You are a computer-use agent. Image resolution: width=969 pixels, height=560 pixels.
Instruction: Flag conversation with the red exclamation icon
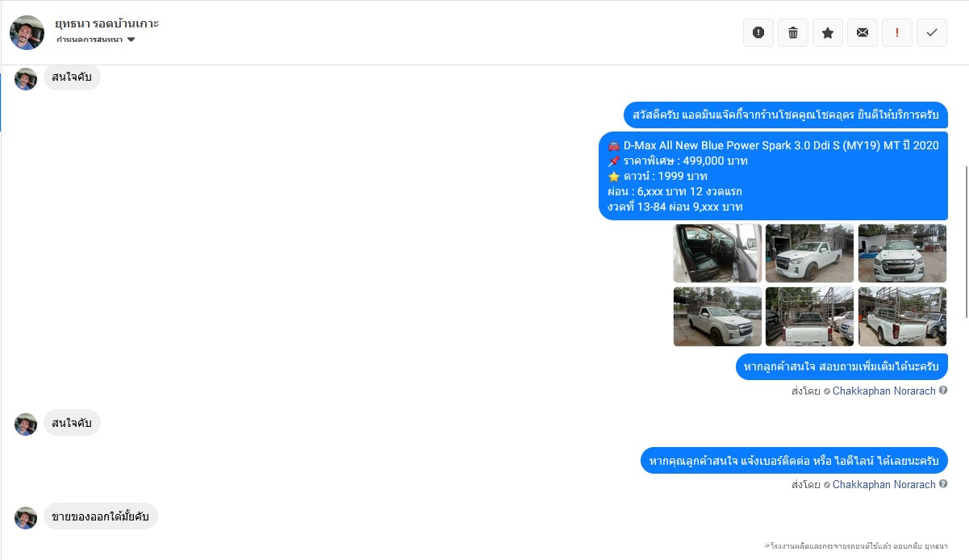point(897,32)
